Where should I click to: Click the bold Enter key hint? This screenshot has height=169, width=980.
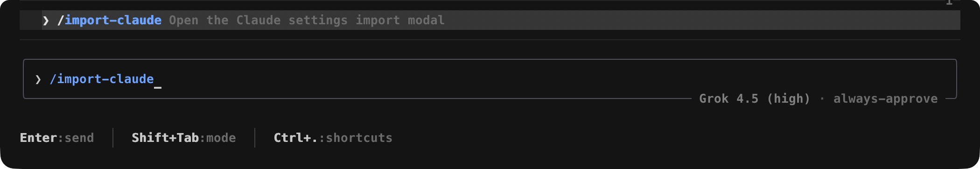[x=38, y=138]
